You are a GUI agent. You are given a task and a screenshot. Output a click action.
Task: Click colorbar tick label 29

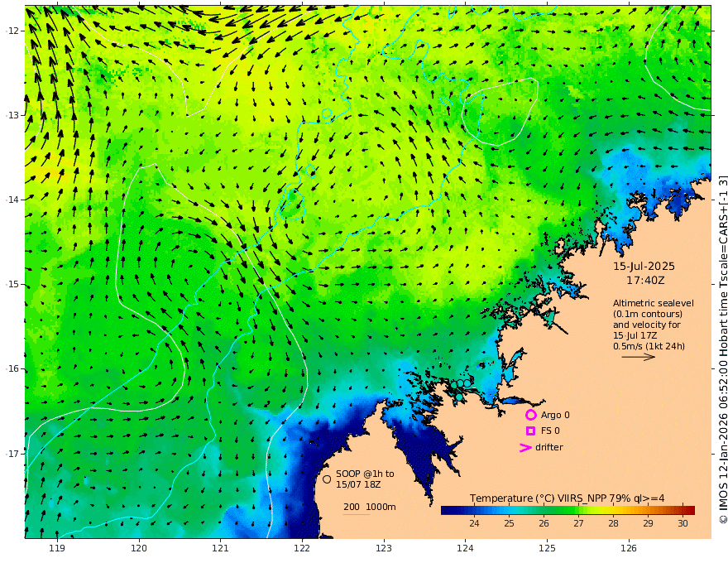pyautogui.click(x=648, y=523)
